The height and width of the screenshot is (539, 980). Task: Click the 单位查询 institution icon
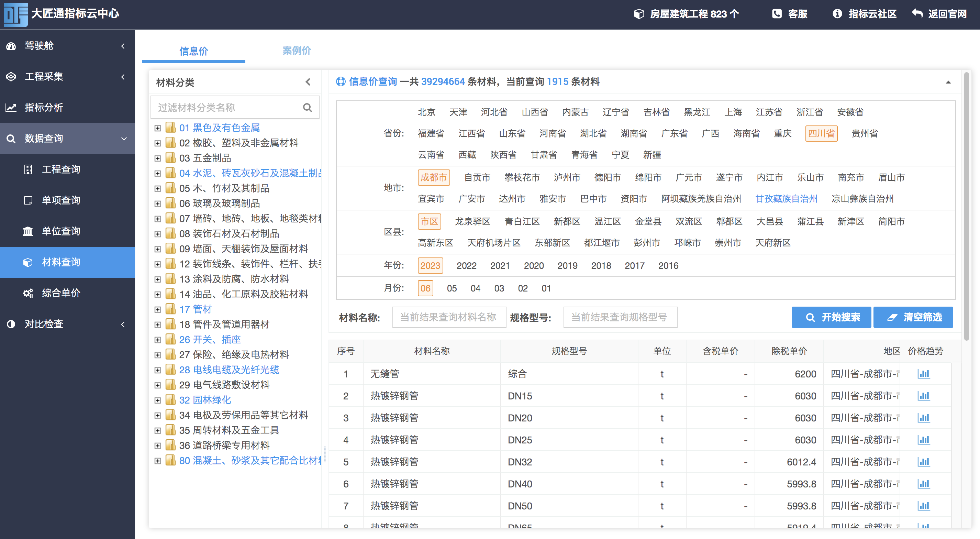click(28, 231)
